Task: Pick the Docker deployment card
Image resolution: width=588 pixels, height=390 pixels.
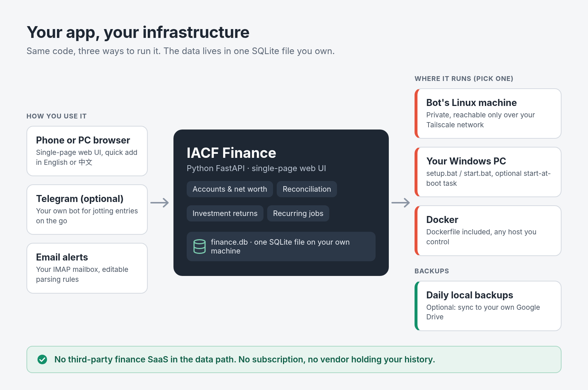Action: point(488,231)
